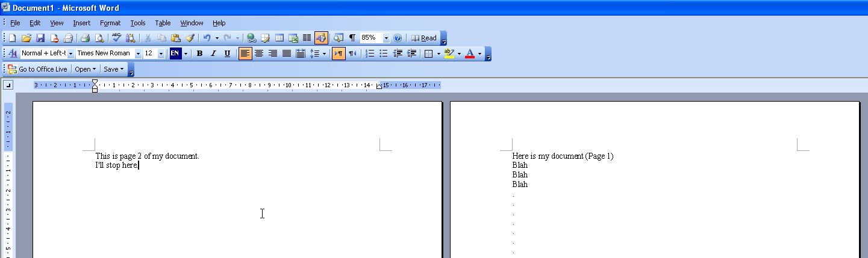Open the Save dropdown on Office Live toolbar
Image resolution: width=868 pixels, height=258 pixels.
coord(114,69)
